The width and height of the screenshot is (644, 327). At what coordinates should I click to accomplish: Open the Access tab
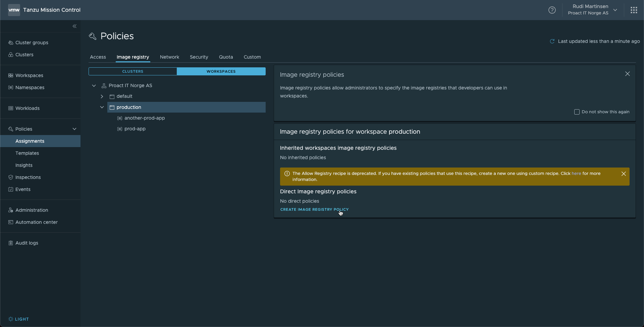98,57
